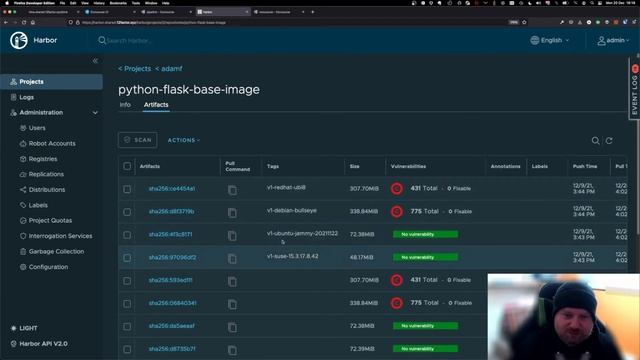Open the Users administration page
Image resolution: width=640 pixels, height=360 pixels.
point(37,128)
